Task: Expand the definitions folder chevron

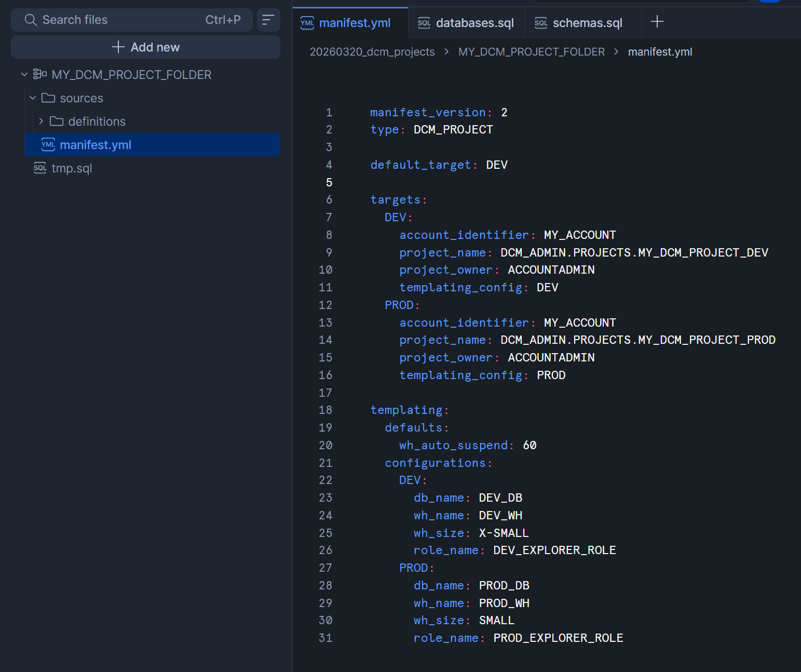Action: coord(41,122)
